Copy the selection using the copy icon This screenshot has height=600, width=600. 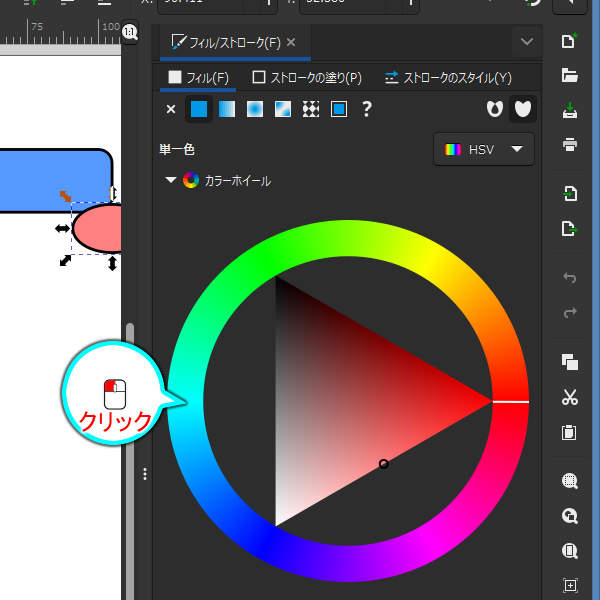point(570,362)
